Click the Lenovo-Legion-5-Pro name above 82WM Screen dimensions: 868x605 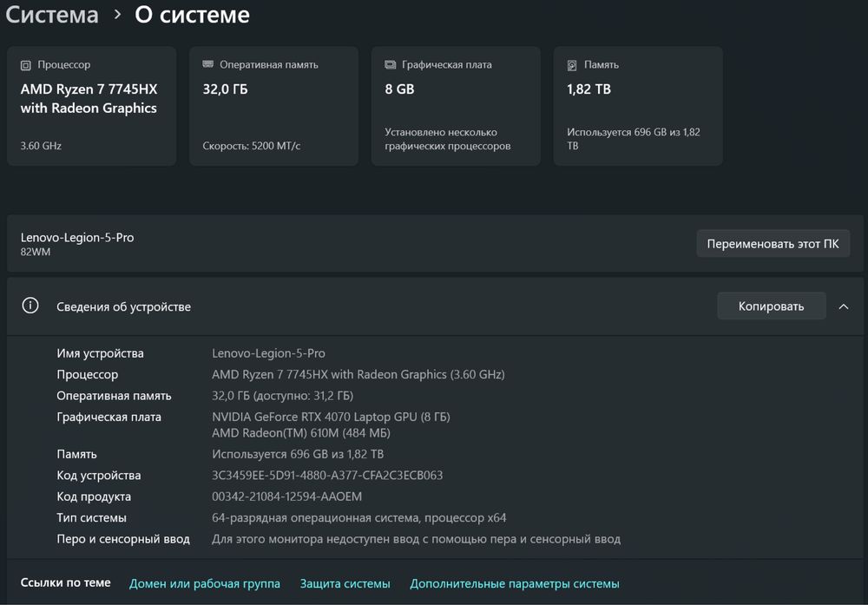[x=77, y=238]
